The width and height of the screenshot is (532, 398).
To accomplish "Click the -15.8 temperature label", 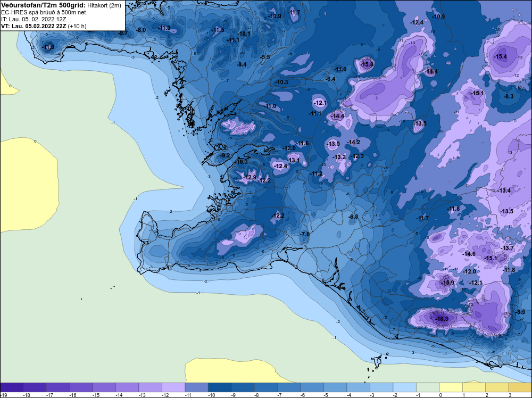I will 367,64.
